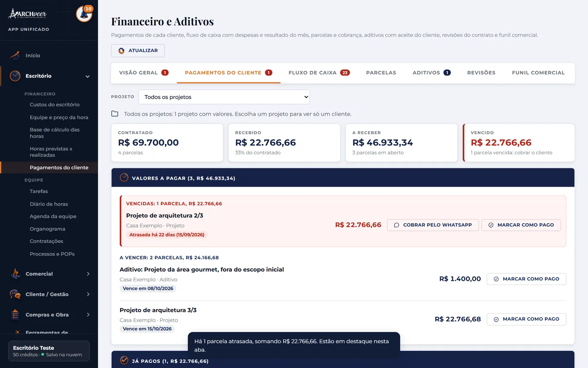
Task: Click the Início chart icon
Action: coord(15,56)
